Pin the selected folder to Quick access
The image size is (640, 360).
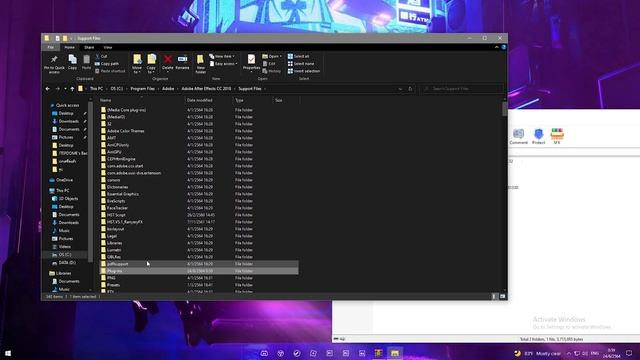[54, 64]
